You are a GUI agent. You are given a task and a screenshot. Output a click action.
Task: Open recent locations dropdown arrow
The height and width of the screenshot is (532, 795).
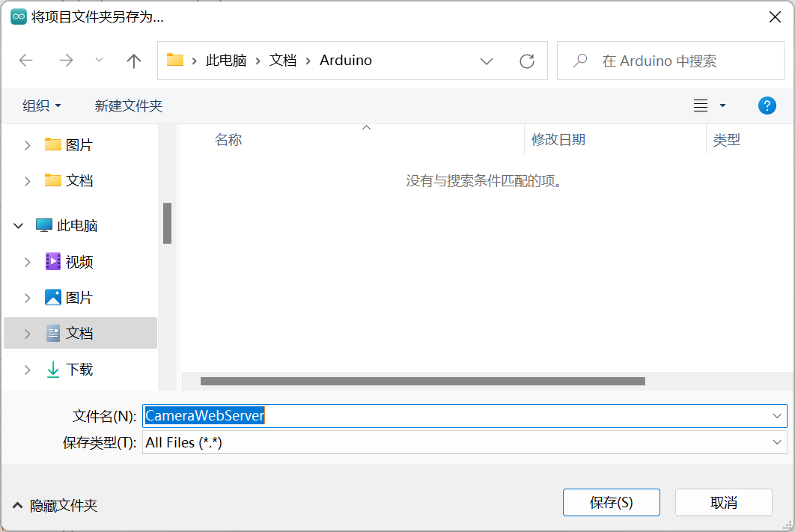click(100, 61)
